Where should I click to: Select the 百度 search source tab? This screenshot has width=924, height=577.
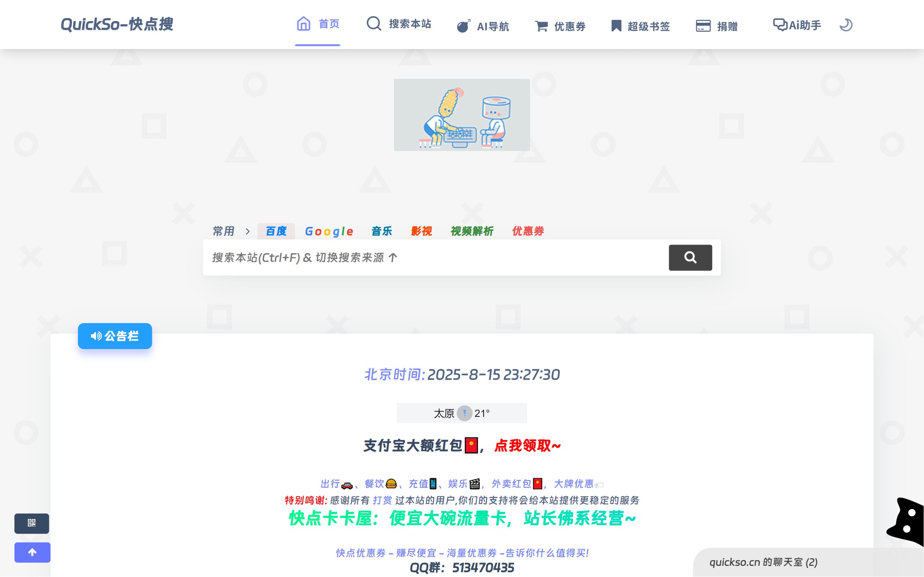click(x=276, y=231)
